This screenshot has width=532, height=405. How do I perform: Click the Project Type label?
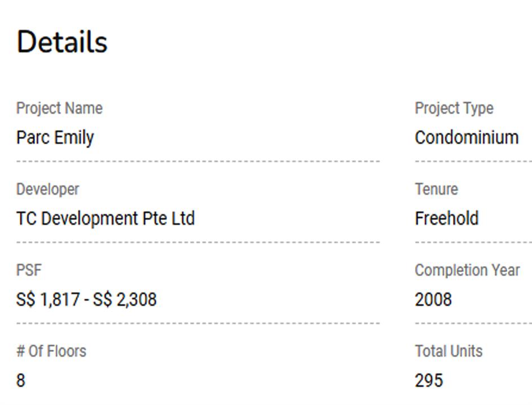coord(454,108)
